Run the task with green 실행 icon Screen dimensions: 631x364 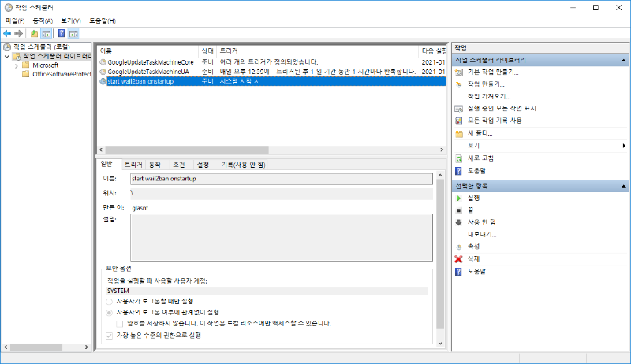coord(459,198)
